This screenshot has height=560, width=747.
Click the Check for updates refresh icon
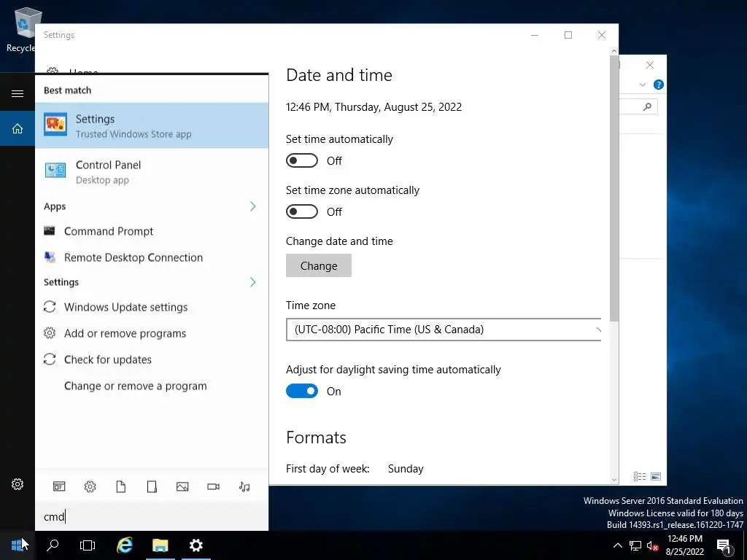[x=50, y=359]
